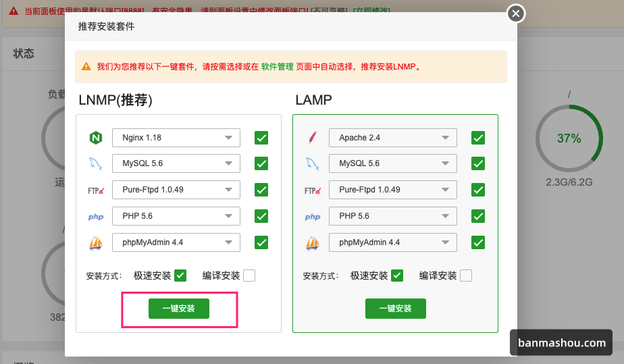This screenshot has height=364, width=624.
Task: Open LNMP MySQL 5.6 version dropdown
Action: point(176,163)
